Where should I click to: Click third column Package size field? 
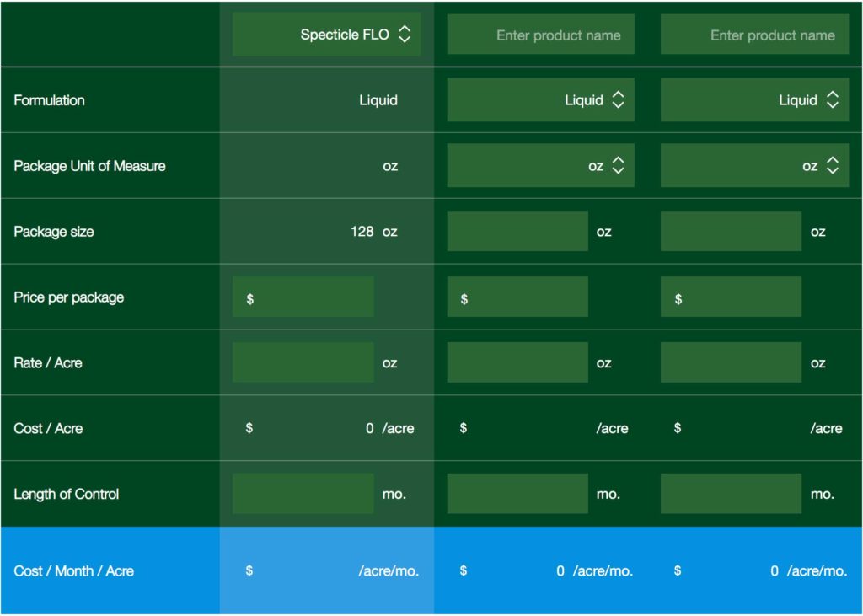pos(731,231)
